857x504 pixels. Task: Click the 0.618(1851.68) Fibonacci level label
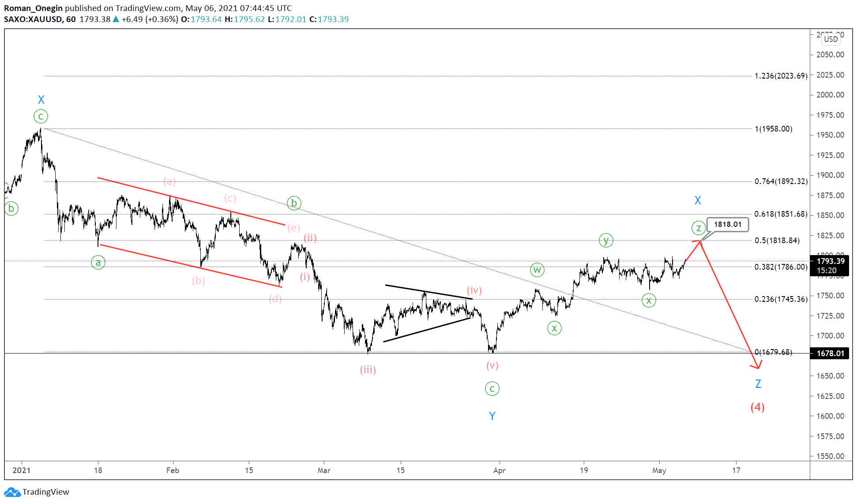pyautogui.click(x=780, y=214)
